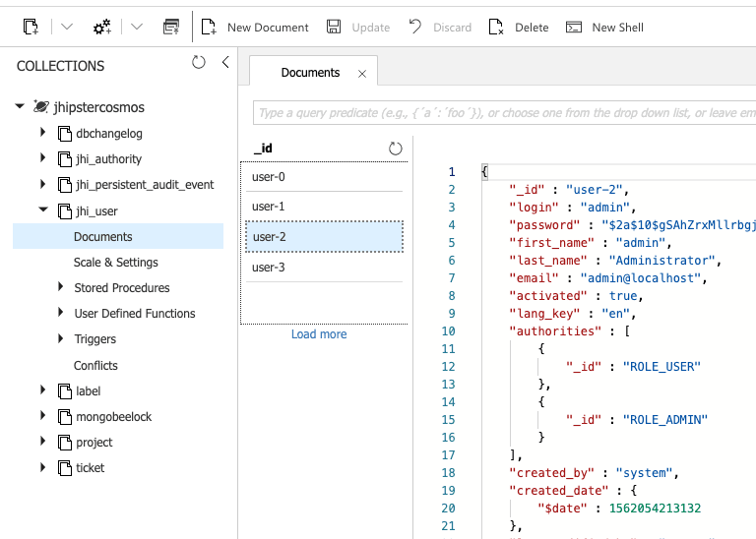Click the query predicate input field
The height and width of the screenshot is (539, 756).
[x=504, y=113]
